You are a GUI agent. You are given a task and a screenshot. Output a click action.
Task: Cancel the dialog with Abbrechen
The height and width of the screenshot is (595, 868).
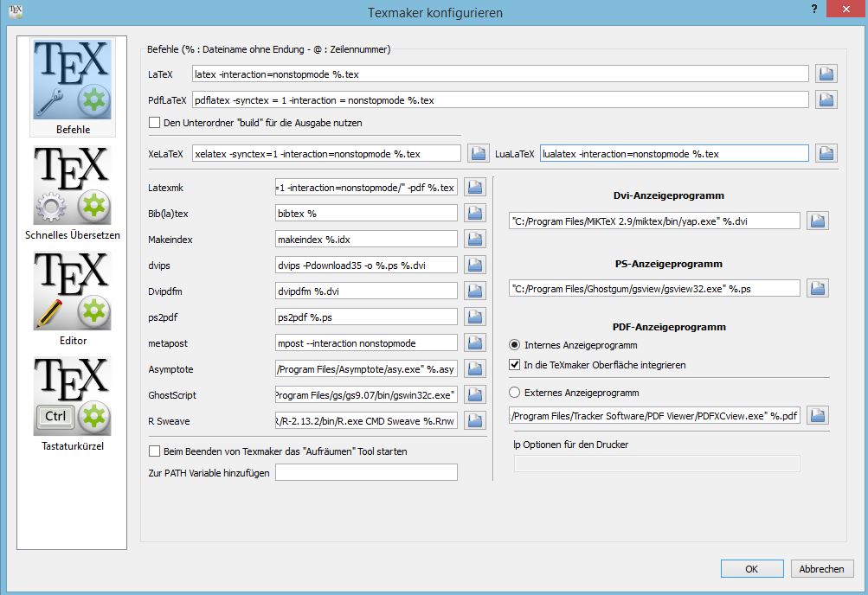click(821, 569)
